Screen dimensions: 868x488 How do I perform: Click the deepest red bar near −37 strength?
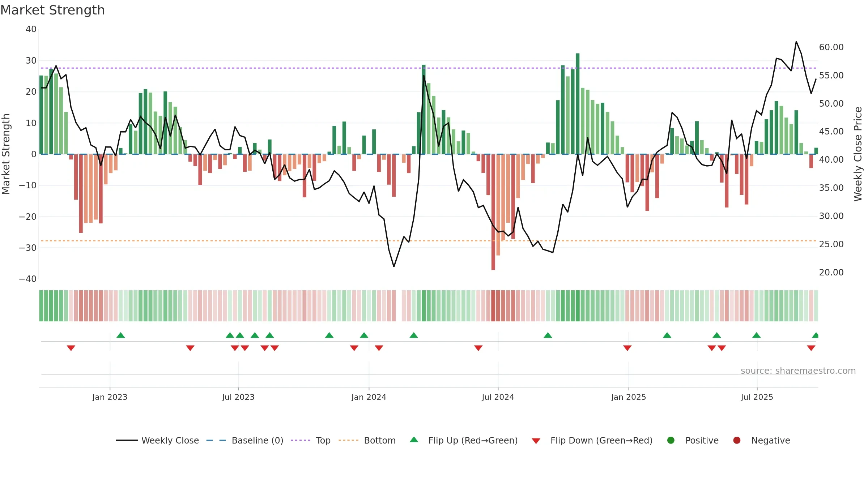tap(493, 212)
